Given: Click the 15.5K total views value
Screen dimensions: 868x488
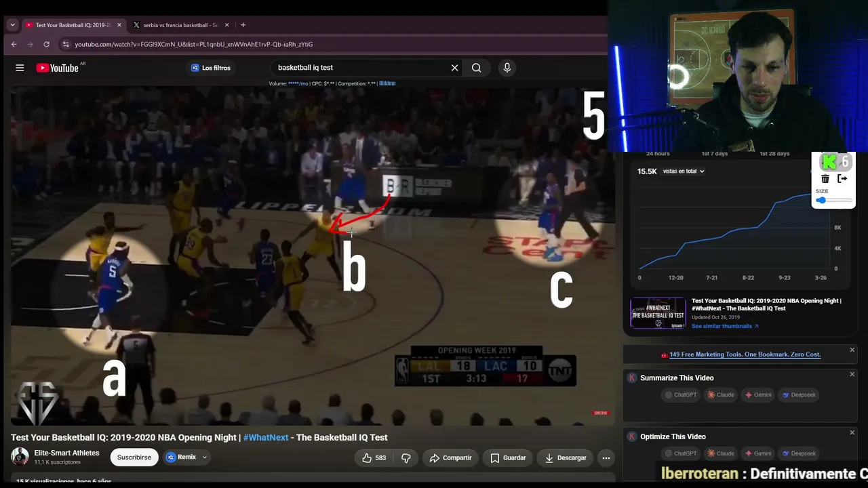Looking at the screenshot, I should (x=647, y=171).
